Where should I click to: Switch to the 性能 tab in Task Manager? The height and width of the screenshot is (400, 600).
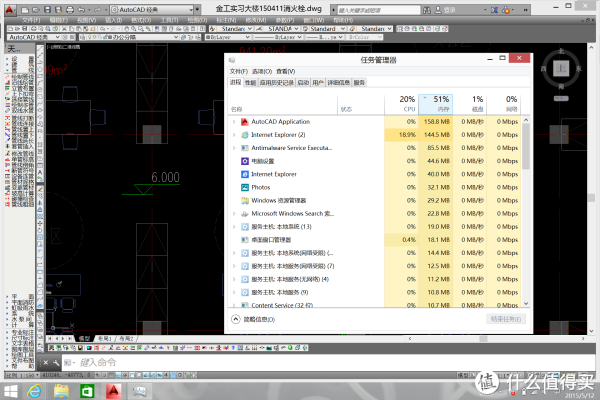(250, 83)
